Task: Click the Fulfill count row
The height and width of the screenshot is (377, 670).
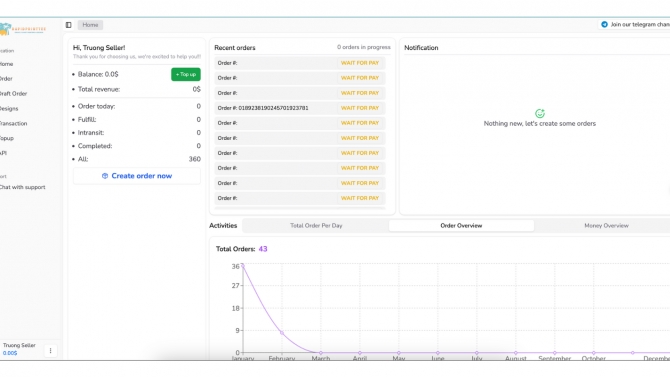Action: click(137, 119)
